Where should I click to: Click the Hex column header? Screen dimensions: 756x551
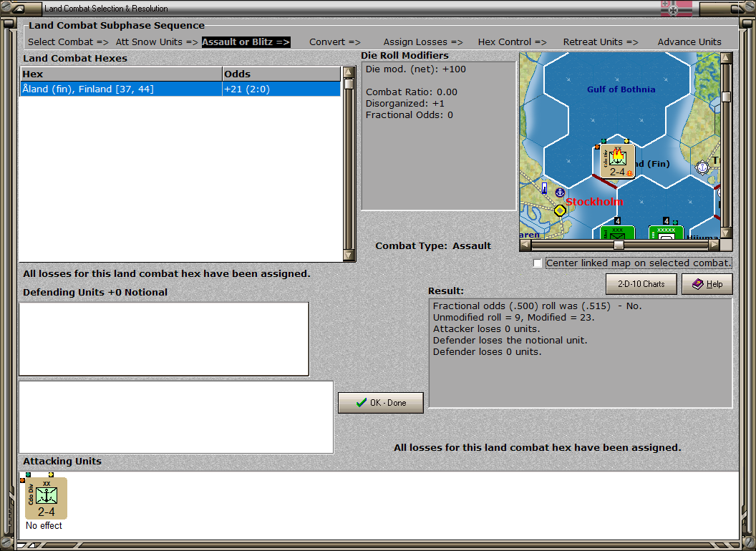coord(121,74)
